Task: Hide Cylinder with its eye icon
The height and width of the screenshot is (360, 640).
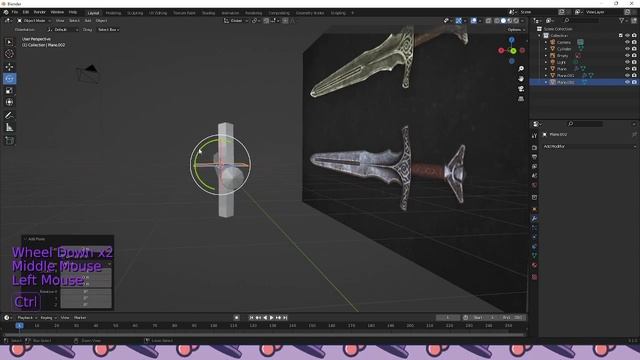Action: pyautogui.click(x=627, y=49)
